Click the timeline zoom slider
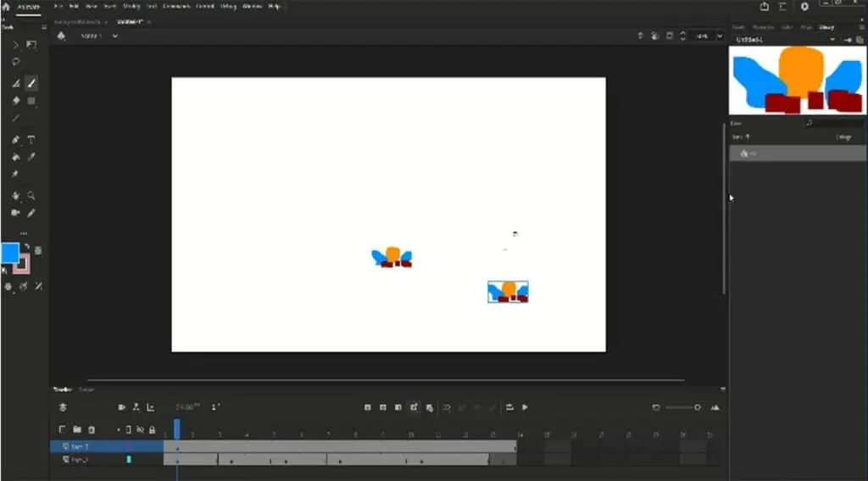 (x=683, y=407)
